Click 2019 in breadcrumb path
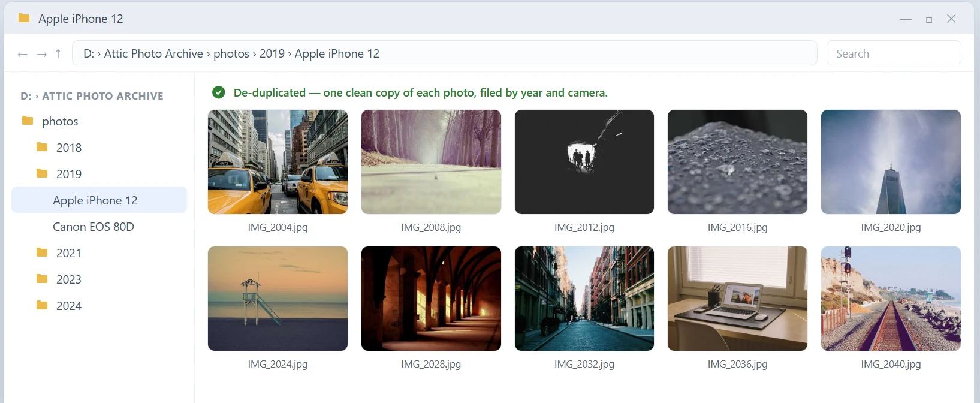 [272, 53]
